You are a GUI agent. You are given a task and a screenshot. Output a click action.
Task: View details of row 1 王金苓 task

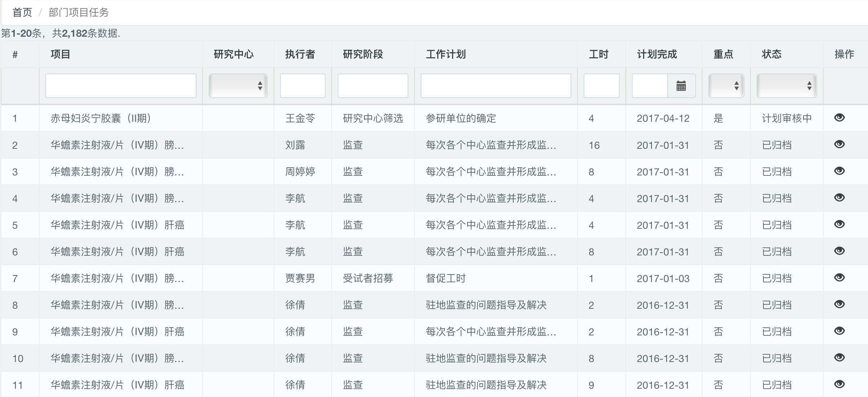pyautogui.click(x=839, y=117)
